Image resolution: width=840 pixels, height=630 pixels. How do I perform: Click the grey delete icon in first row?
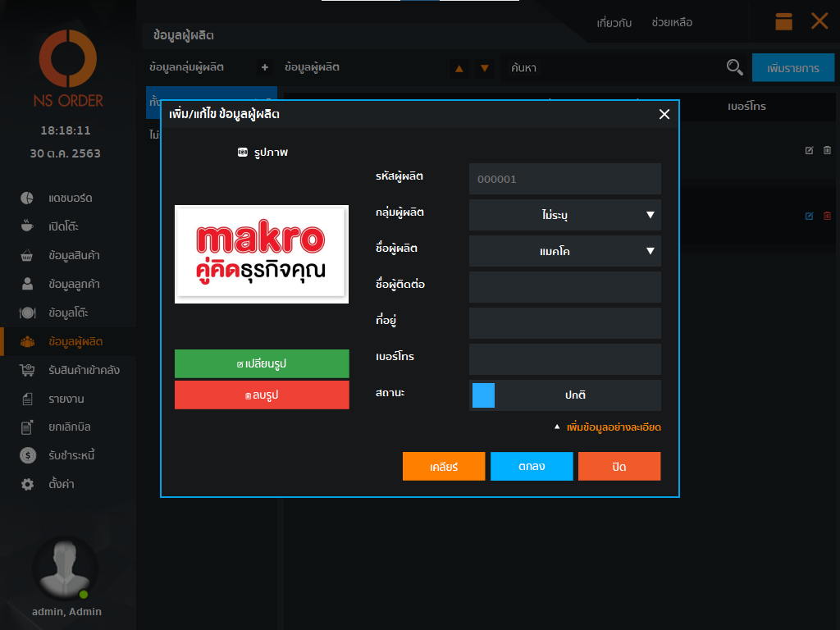(x=827, y=151)
